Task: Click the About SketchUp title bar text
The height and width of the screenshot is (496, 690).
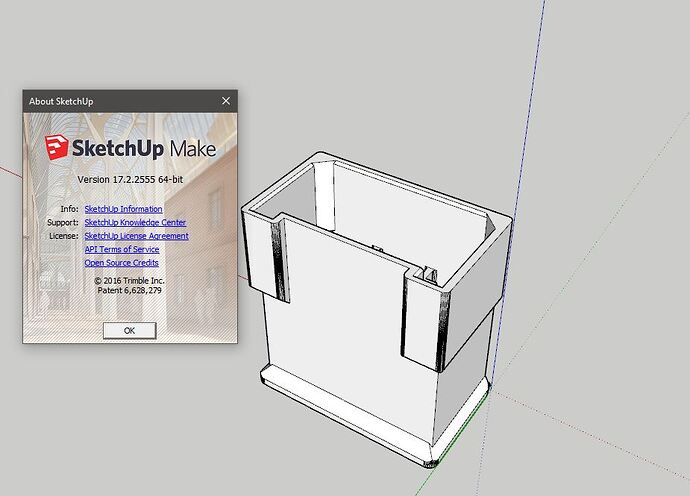Action: (61, 101)
